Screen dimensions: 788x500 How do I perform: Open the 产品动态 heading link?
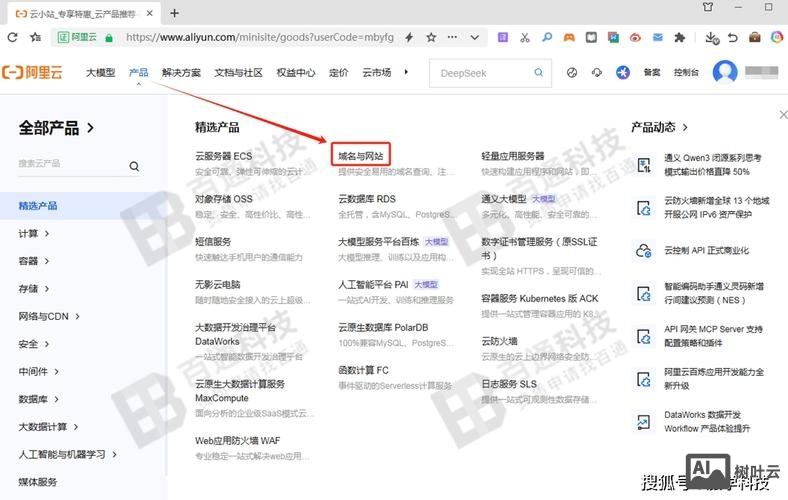click(x=659, y=128)
